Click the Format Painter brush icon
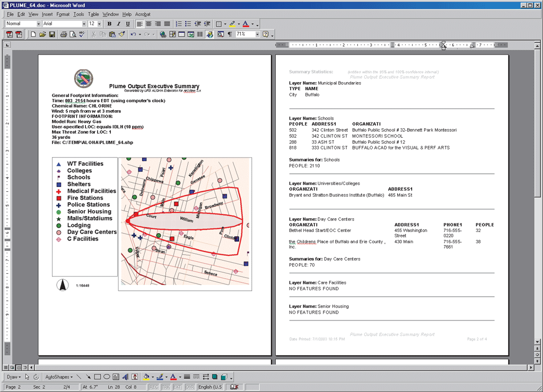The image size is (543, 392). (121, 34)
